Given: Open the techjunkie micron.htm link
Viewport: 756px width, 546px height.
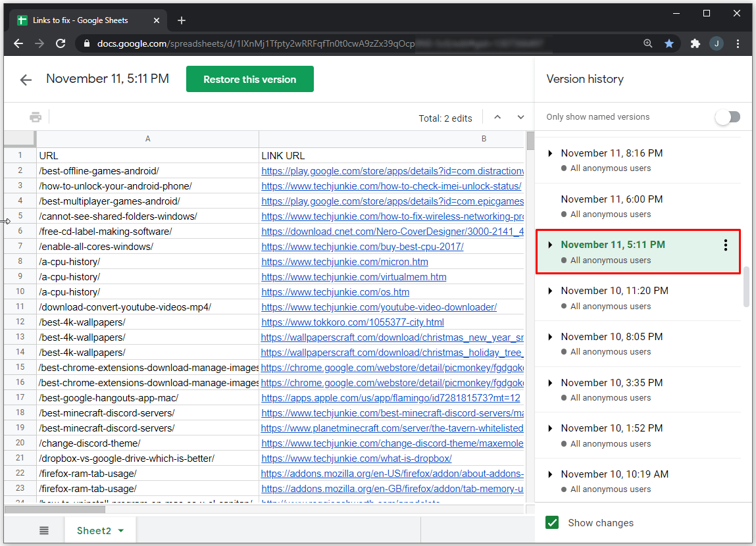Looking at the screenshot, I should point(344,262).
